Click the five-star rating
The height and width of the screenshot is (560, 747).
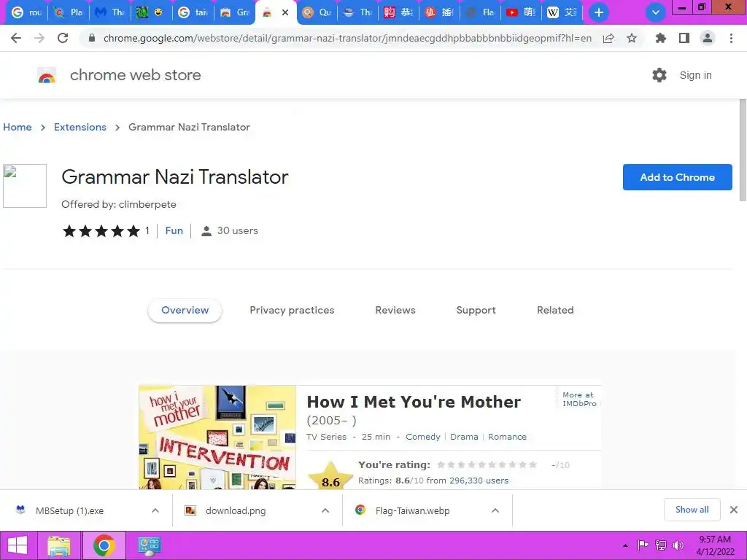click(x=101, y=231)
